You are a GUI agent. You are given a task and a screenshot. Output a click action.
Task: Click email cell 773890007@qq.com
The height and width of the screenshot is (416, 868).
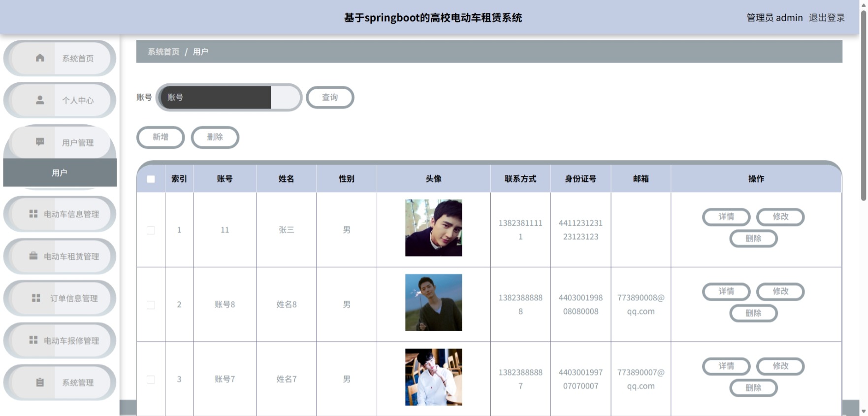(641, 379)
